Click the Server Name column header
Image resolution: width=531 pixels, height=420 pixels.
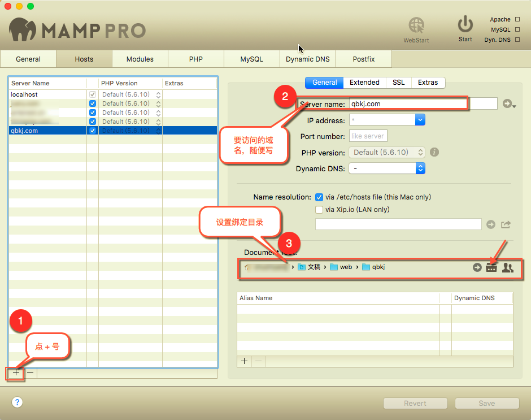tap(48, 83)
